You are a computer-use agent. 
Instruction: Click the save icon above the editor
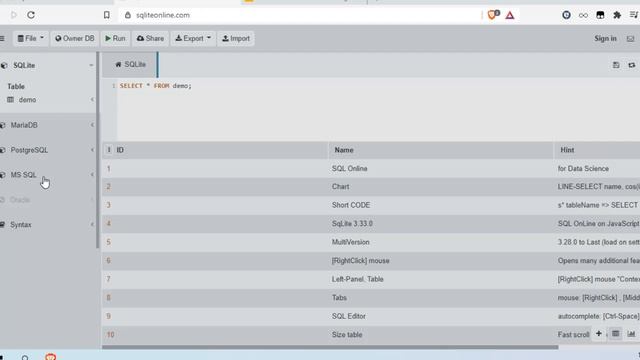[616, 65]
